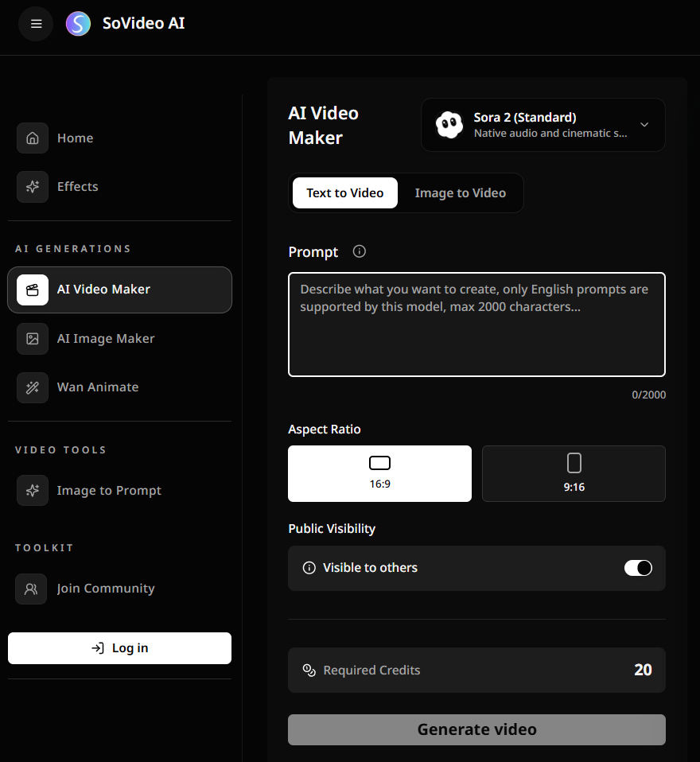
Task: Select the 9:16 aspect ratio
Action: tap(574, 473)
